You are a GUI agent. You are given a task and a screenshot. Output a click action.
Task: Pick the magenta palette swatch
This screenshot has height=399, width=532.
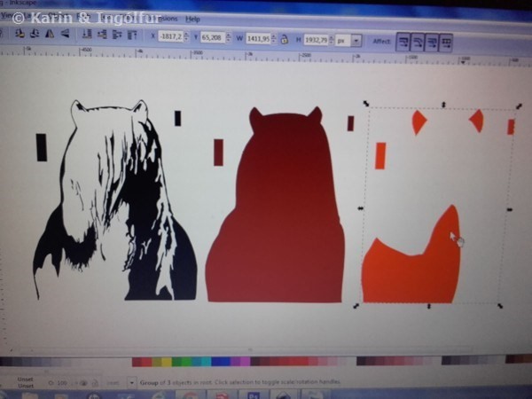point(245,362)
